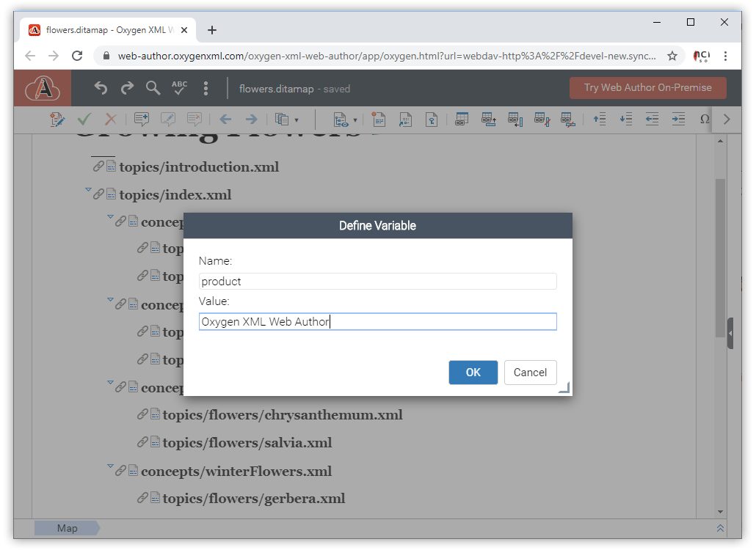
Task: Insert a new topic document icon
Action: [x=379, y=119]
